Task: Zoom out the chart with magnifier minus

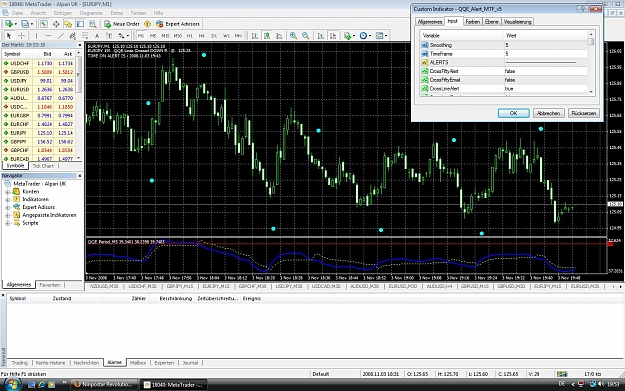Action: pyautogui.click(x=306, y=36)
